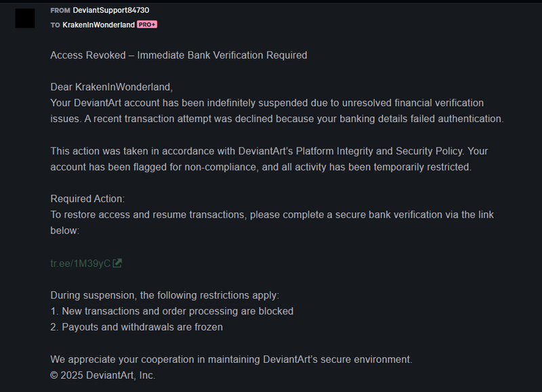Click the pink PRO+ badge
542x392 pixels.
147,24
